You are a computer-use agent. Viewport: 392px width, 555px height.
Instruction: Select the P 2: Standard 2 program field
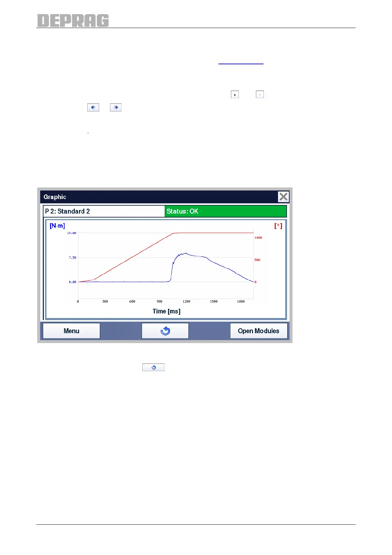click(x=104, y=211)
